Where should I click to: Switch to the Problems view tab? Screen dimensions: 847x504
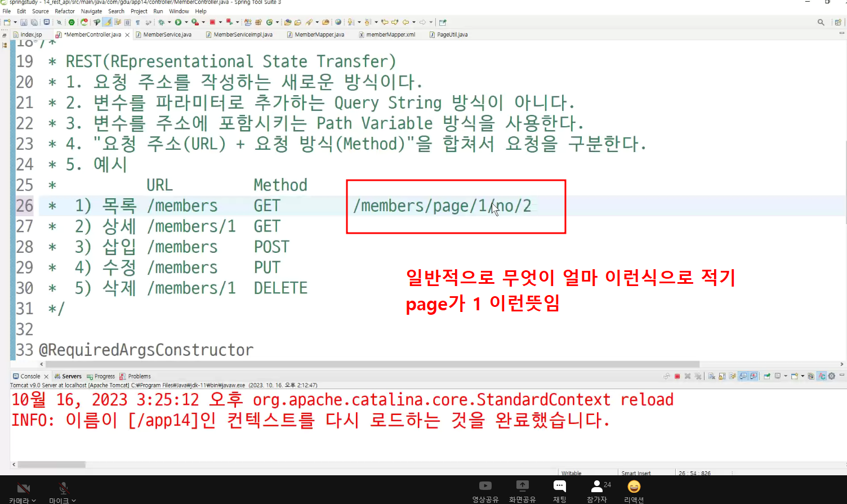pos(135,376)
